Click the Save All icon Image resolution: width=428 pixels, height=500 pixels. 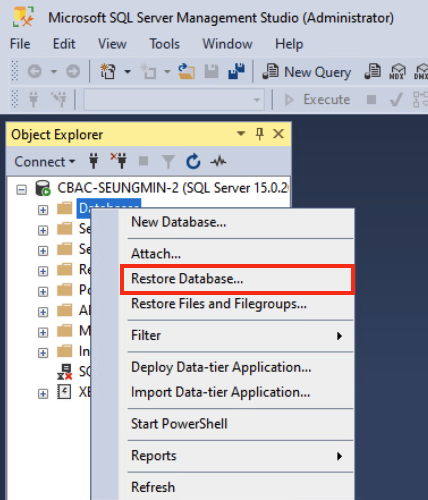click(236, 71)
